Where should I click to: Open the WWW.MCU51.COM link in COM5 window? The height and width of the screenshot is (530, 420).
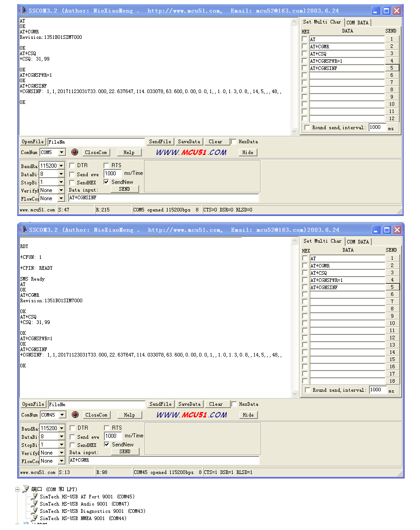(x=191, y=152)
